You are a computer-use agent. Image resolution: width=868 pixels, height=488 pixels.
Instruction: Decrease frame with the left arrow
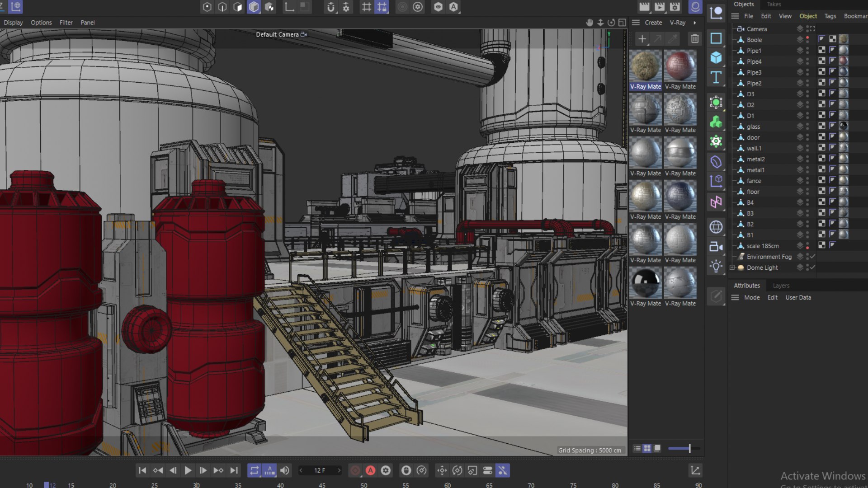[301, 470]
